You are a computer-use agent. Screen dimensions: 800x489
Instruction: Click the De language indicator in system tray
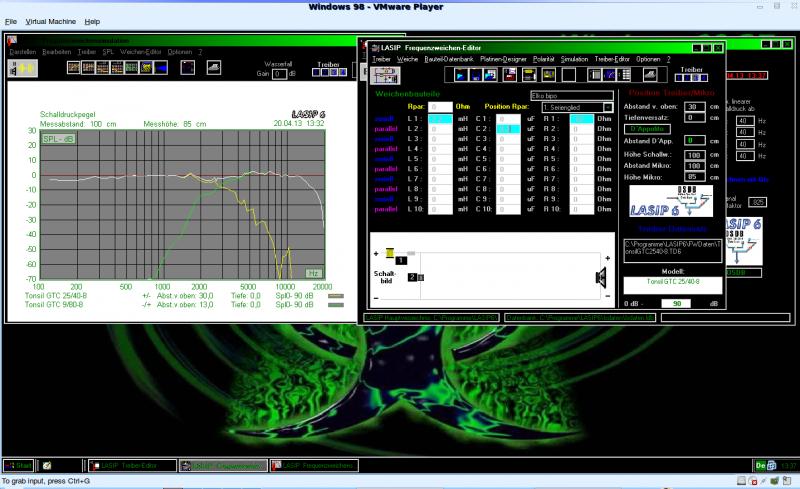(x=760, y=466)
